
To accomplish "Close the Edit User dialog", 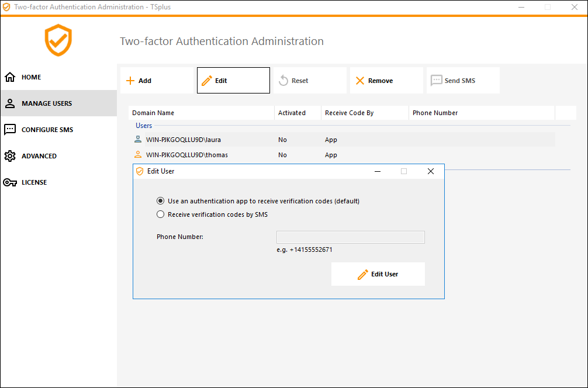I will click(x=431, y=171).
